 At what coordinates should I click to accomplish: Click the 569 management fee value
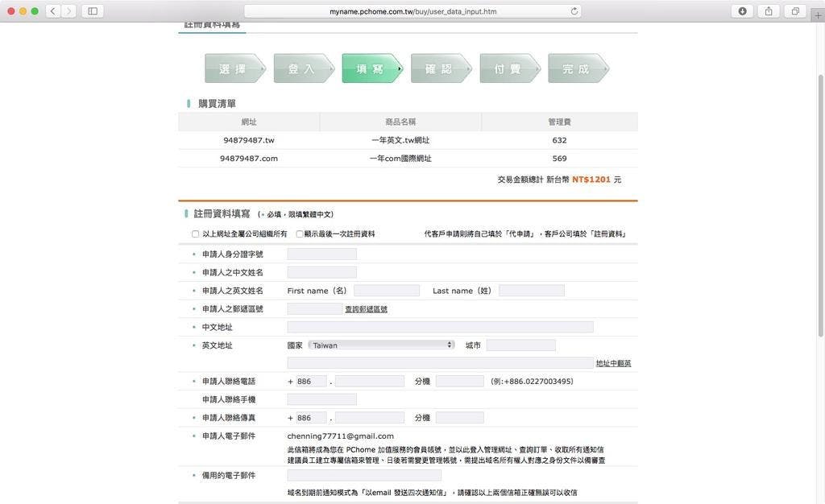point(559,158)
